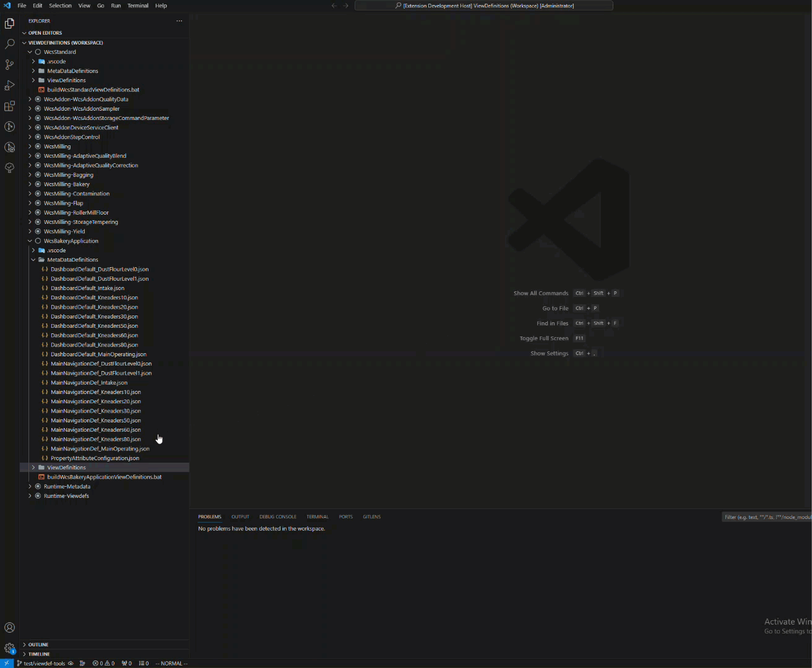Screen dimensions: 812x668
Task: Expand the WcsMilling-Bakery workspace folder
Action: (x=66, y=184)
